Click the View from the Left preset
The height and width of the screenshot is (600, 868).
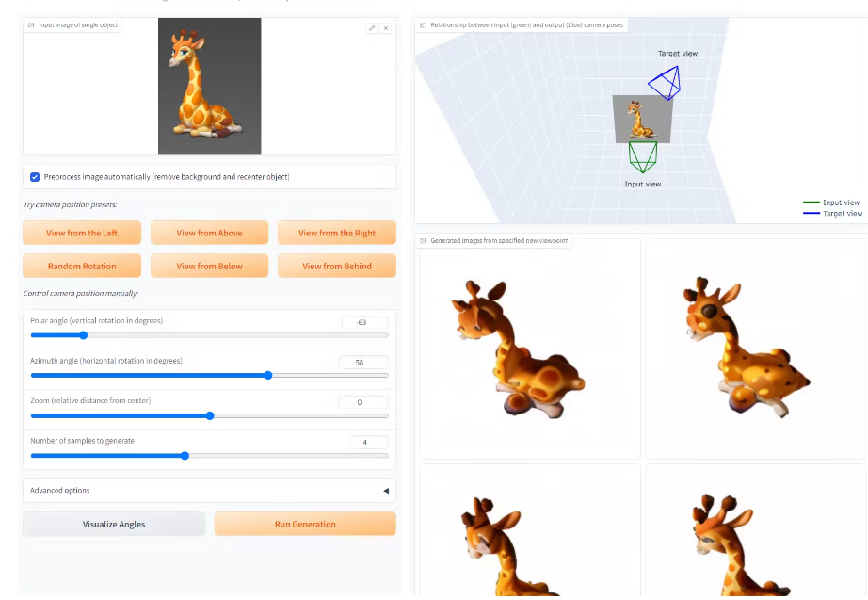click(82, 233)
